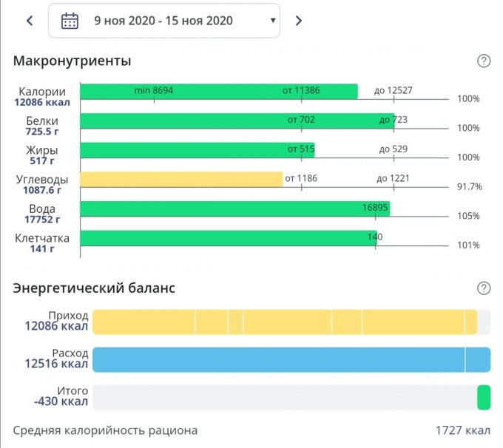Select the green Жиры progress bar
503x448 pixels.
point(197,150)
